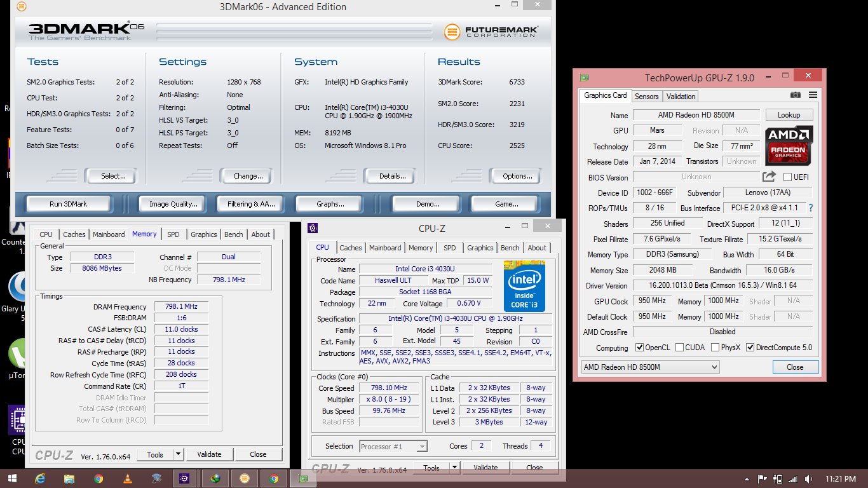Open the SPD tab in CPU-Z Memory window
This screenshot has height=488, width=868.
[x=173, y=234]
